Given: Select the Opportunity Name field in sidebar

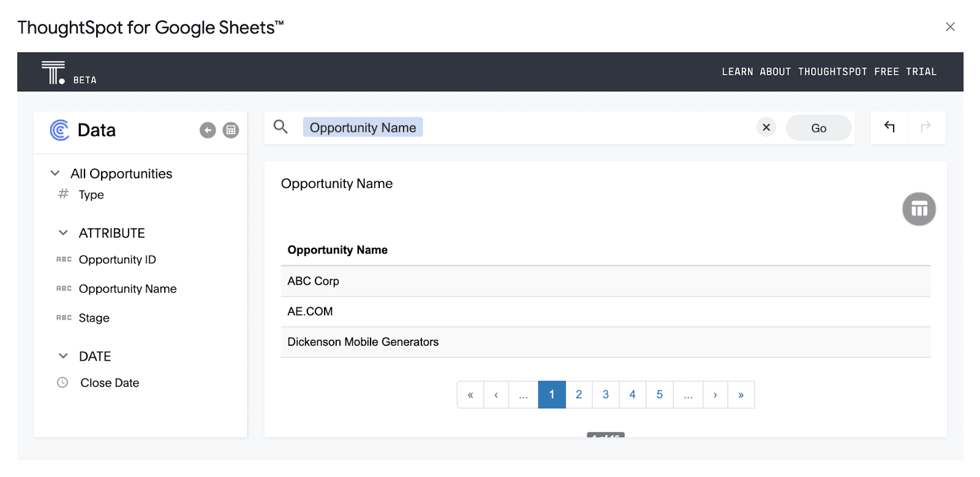Looking at the screenshot, I should [x=127, y=289].
